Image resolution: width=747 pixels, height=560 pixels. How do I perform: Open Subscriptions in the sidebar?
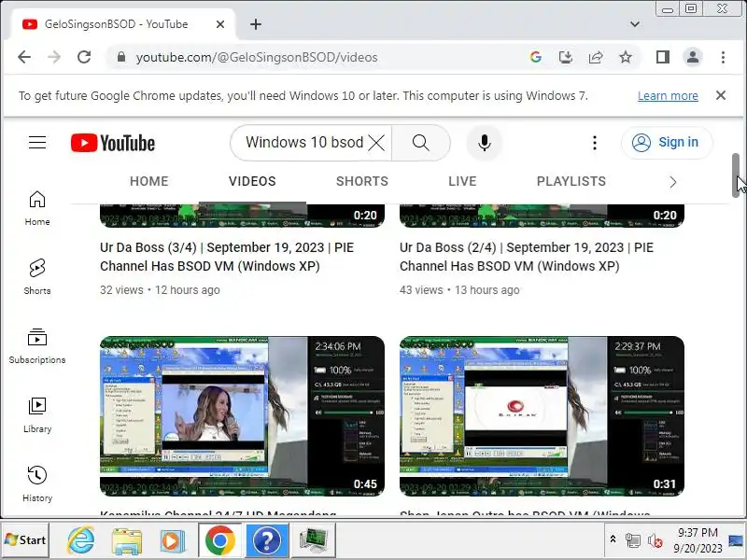coord(37,346)
